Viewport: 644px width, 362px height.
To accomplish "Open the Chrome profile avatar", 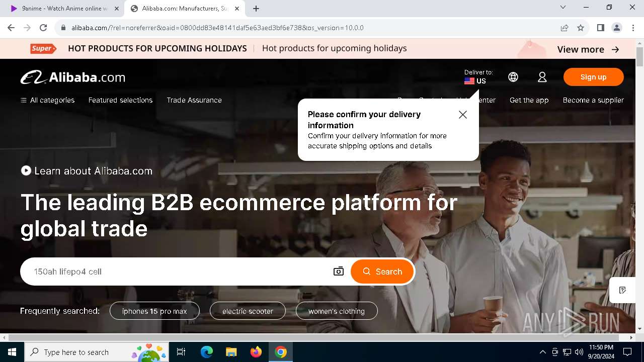I will click(616, 28).
